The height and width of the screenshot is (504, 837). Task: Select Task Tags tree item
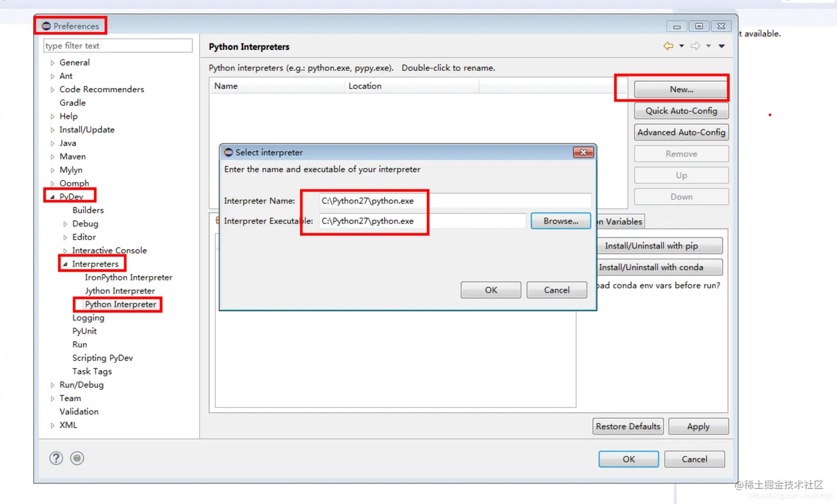click(x=92, y=371)
